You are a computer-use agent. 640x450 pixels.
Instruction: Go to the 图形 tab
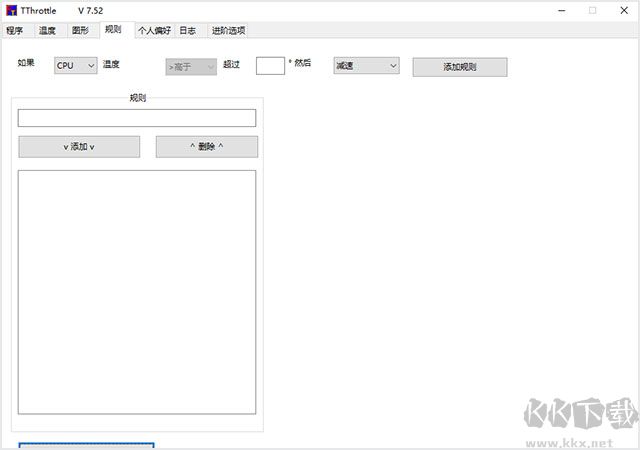coord(80,31)
